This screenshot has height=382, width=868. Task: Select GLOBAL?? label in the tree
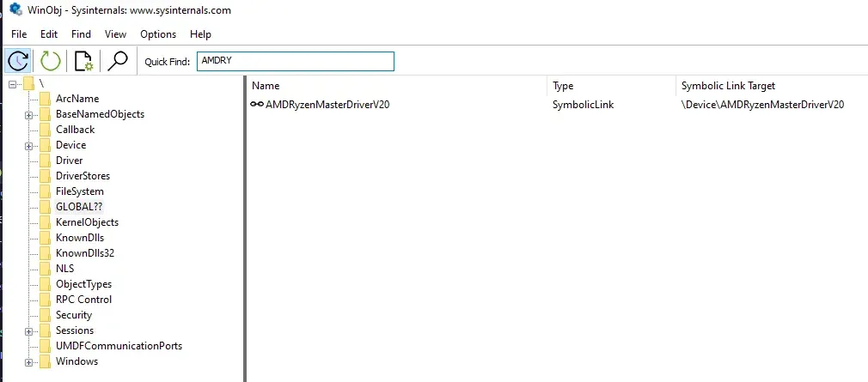click(79, 207)
